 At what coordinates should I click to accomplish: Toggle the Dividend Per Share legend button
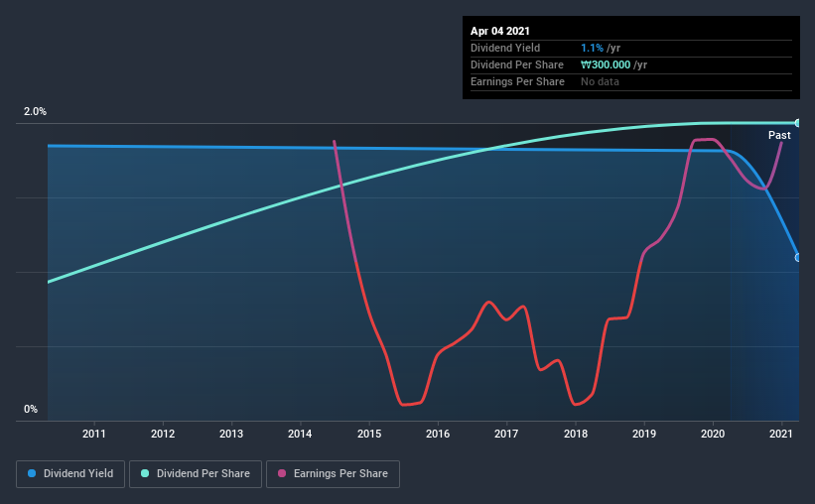tap(196, 474)
